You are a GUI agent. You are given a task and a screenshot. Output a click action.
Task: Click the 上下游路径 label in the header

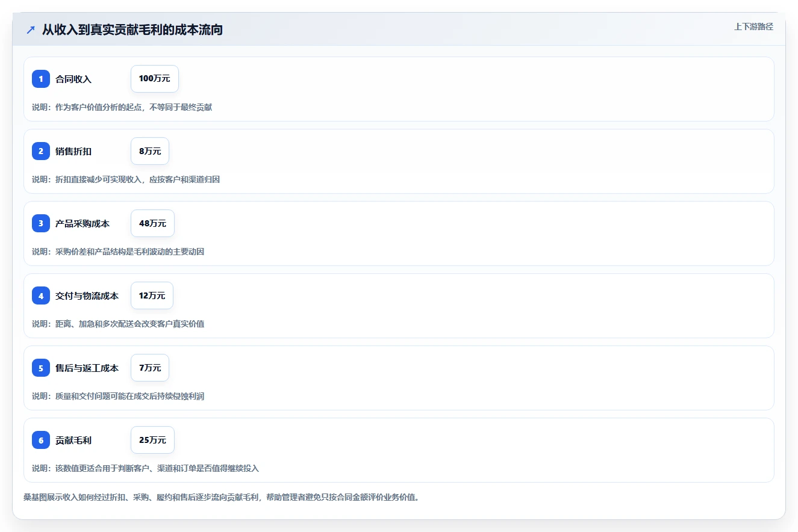[753, 26]
